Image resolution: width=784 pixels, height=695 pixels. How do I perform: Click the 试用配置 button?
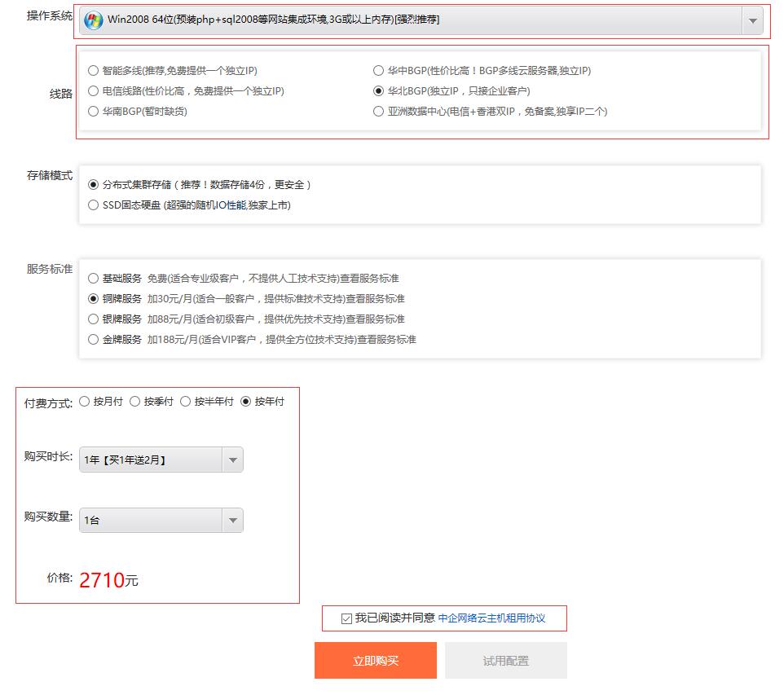(x=505, y=661)
